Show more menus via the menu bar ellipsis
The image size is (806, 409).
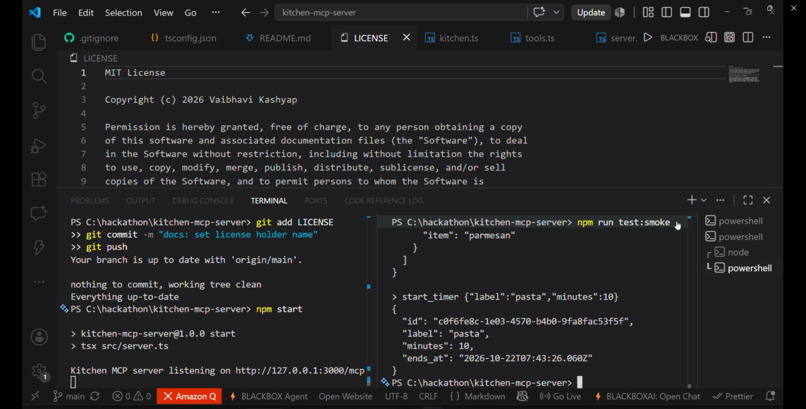(216, 12)
